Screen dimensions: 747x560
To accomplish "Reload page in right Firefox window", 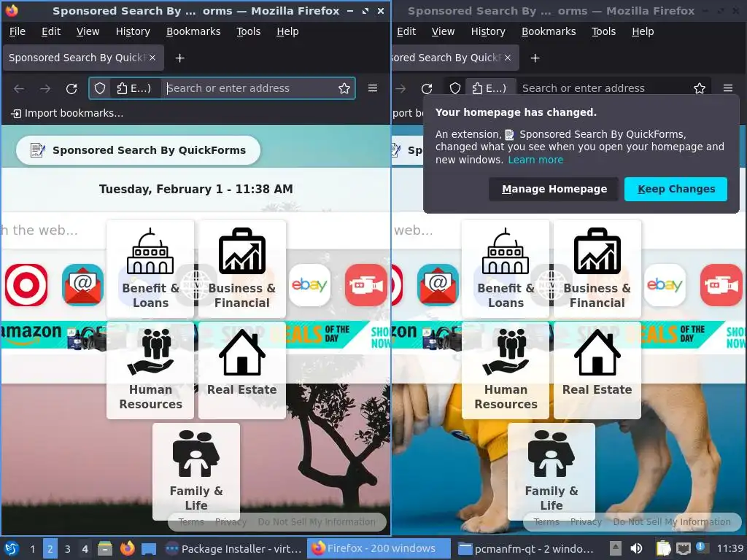I will tap(427, 88).
